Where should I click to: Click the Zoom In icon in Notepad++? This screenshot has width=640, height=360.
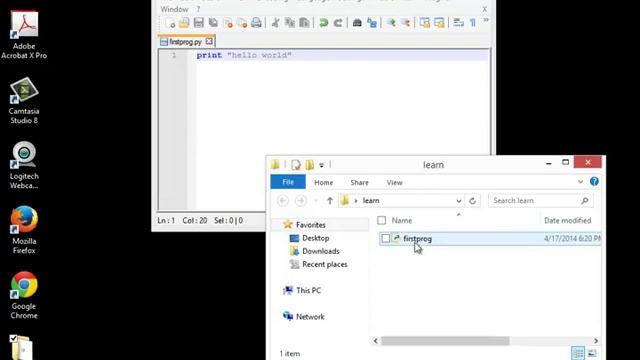pyautogui.click(x=391, y=23)
